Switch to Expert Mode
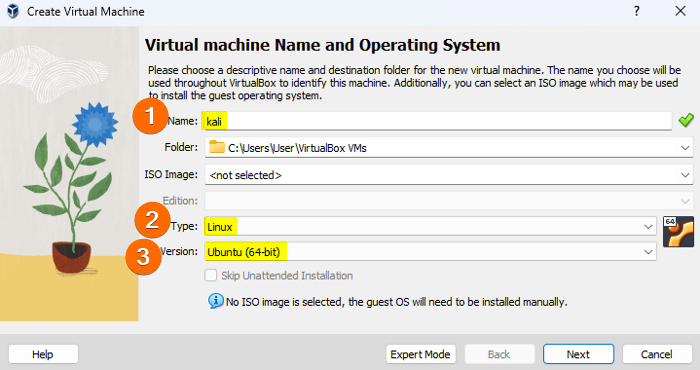This screenshot has width=700, height=370. click(421, 354)
